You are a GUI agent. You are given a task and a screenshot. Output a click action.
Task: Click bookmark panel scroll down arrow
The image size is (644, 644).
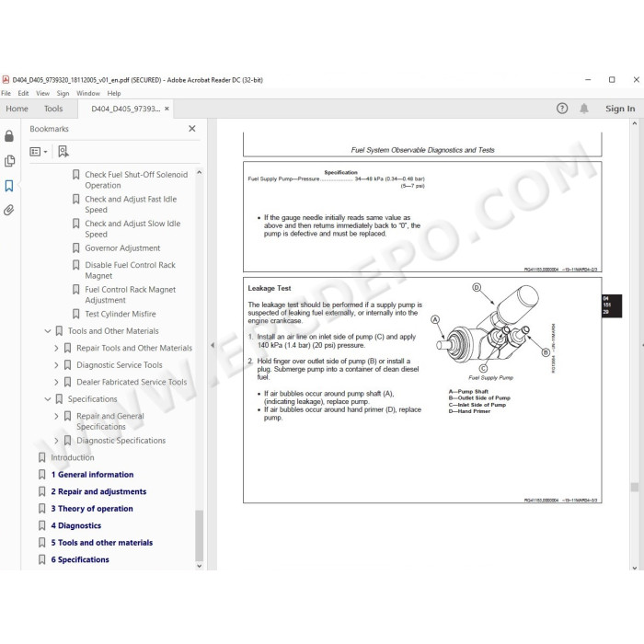200,566
